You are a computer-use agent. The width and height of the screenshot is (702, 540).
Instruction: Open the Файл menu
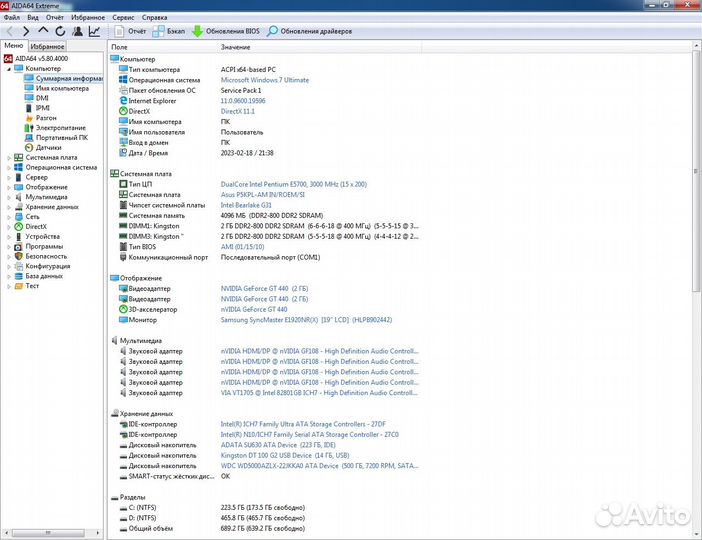click(12, 17)
